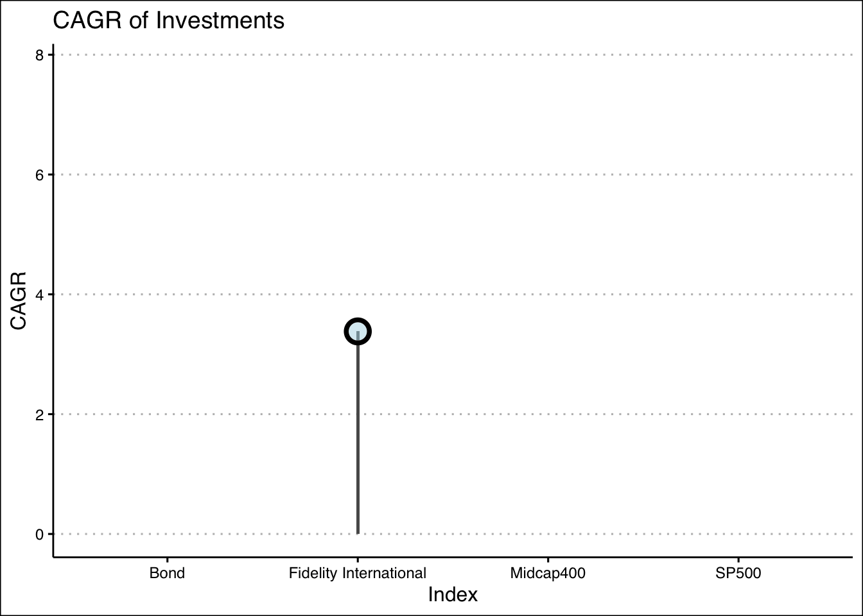Viewport: 863px width, 616px height.
Task: Click the y-axis tick label 6
Action: 40,175
